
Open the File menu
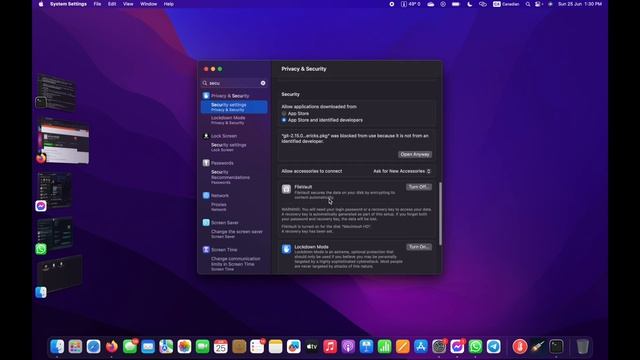pyautogui.click(x=97, y=4)
